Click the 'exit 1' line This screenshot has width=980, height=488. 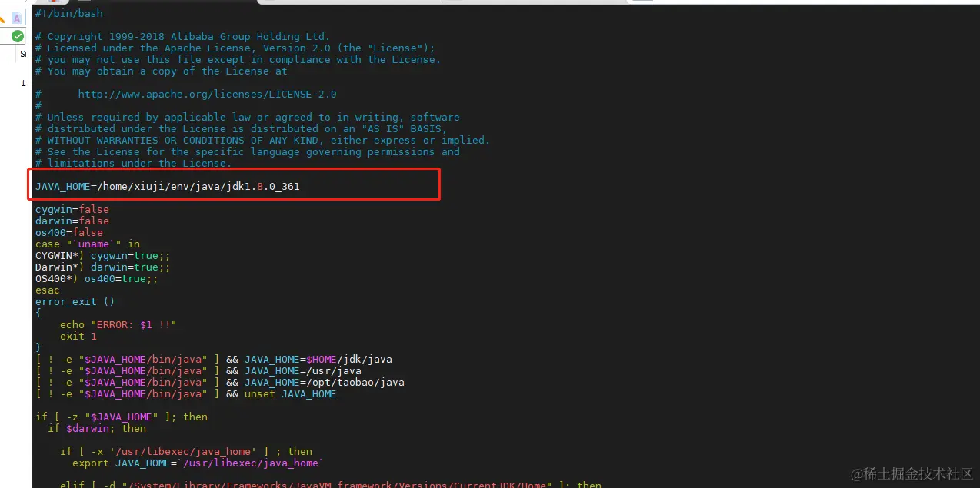coord(78,336)
